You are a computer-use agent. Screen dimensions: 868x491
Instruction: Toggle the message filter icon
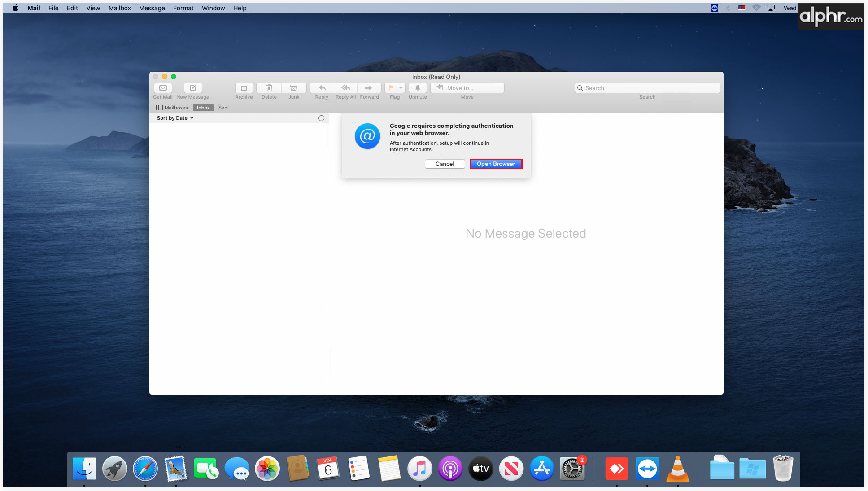(x=321, y=118)
